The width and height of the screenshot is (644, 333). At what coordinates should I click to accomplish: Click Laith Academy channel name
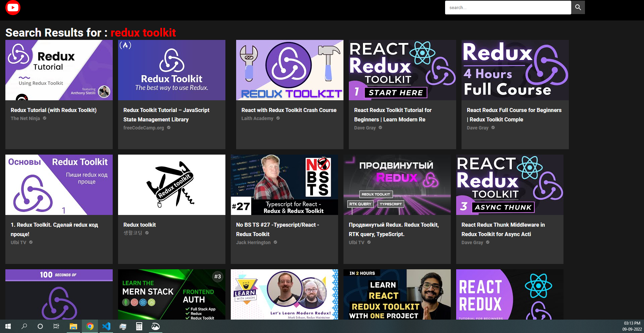tap(257, 118)
